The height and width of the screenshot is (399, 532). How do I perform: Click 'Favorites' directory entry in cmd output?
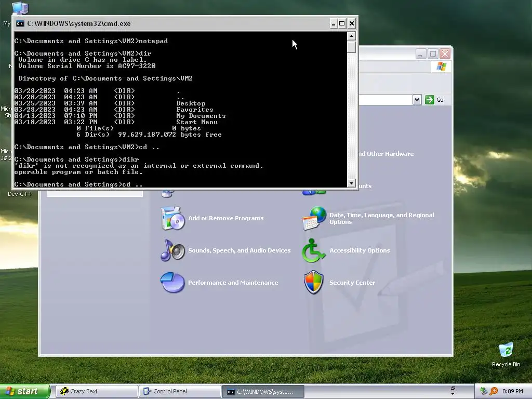[195, 110]
